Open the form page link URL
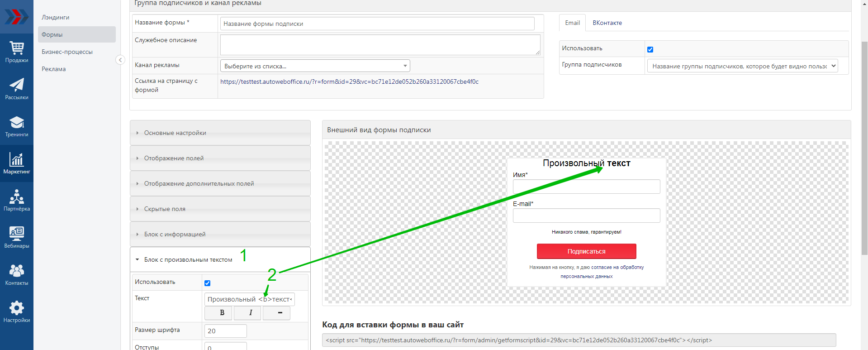 click(349, 82)
